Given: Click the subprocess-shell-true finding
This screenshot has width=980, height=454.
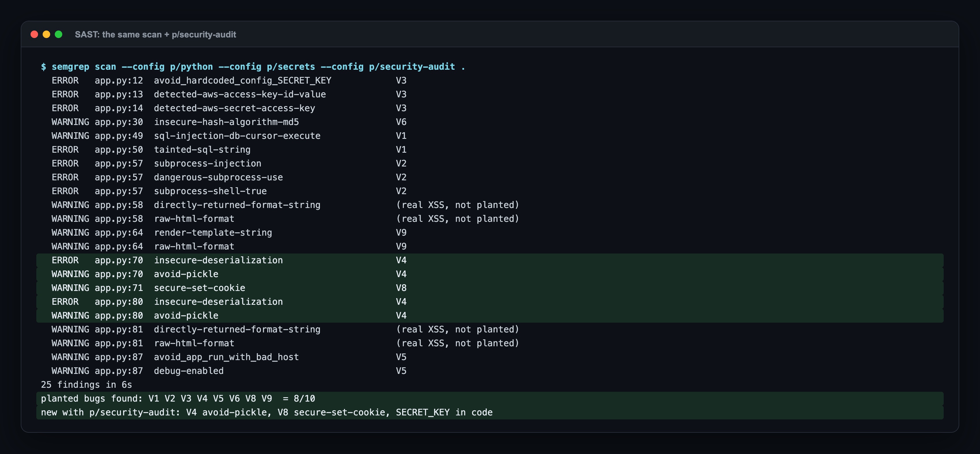Looking at the screenshot, I should 210,191.
